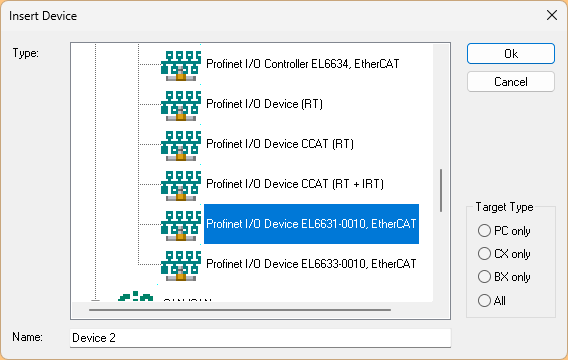
Task: Click the Profinet I/O Device (RT) icon
Action: 181,105
